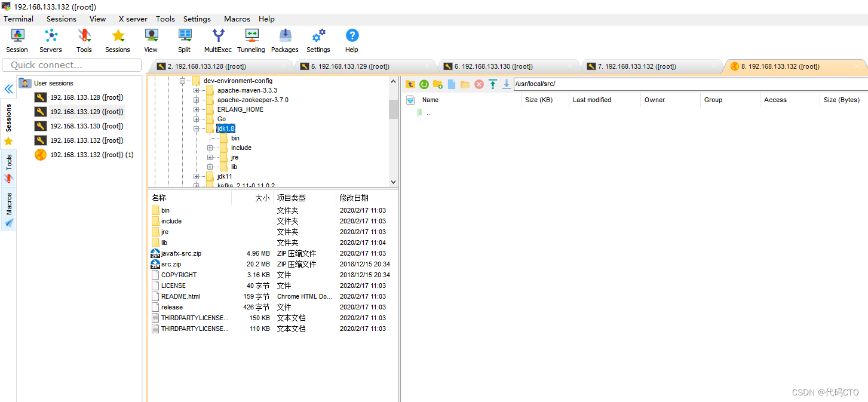Viewport: 868px width, 402px height.
Task: Create new file in SFTP panel
Action: tap(452, 84)
